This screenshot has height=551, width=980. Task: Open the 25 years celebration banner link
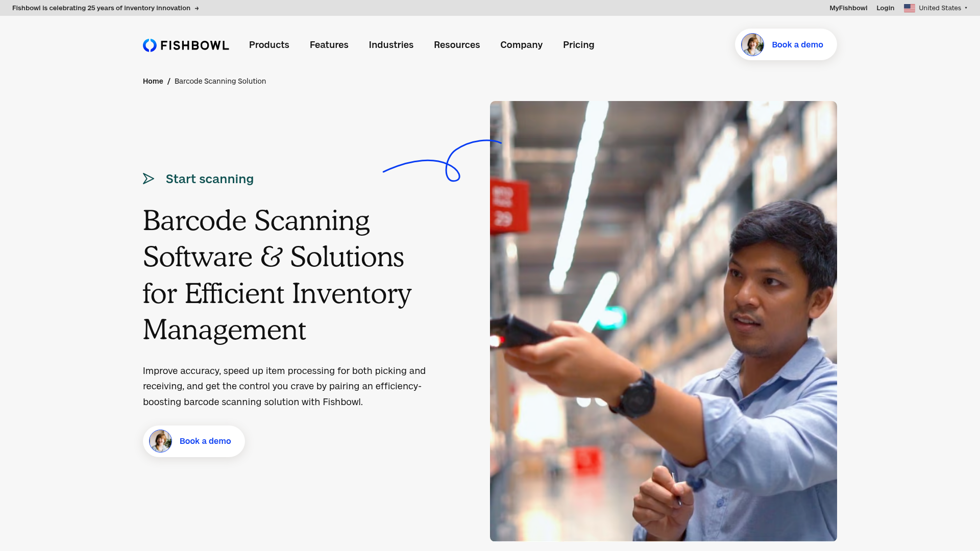click(x=106, y=8)
